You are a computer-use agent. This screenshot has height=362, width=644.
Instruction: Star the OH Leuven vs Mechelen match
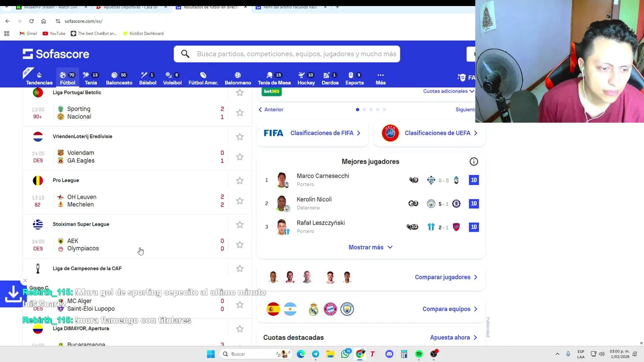(x=239, y=201)
